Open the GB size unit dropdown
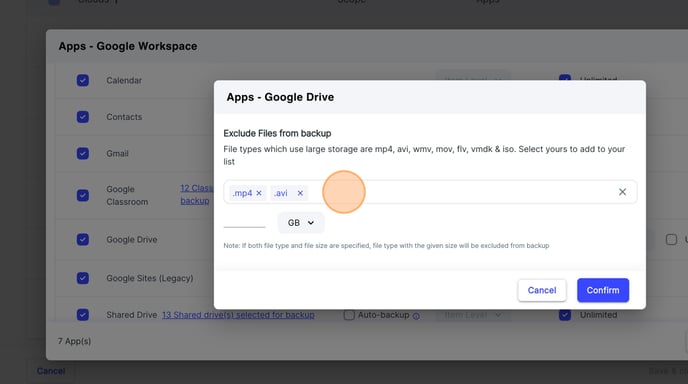The height and width of the screenshot is (384, 688). click(301, 223)
